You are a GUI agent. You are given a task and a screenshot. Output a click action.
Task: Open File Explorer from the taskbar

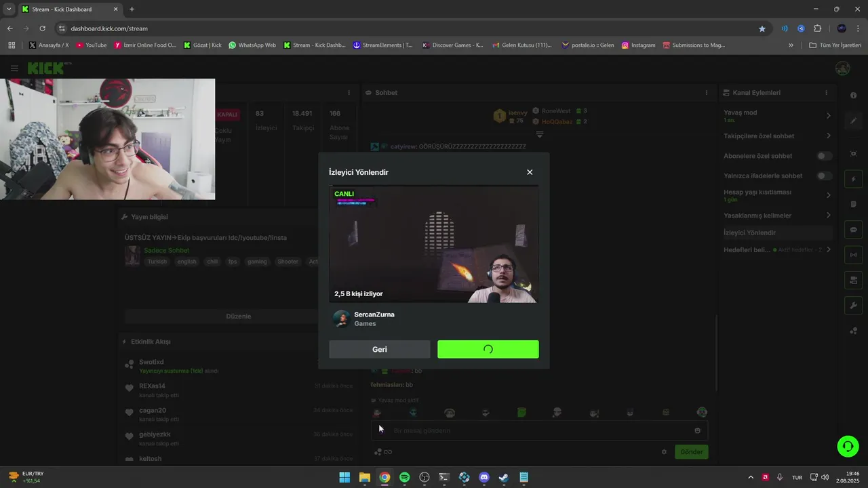click(x=365, y=477)
